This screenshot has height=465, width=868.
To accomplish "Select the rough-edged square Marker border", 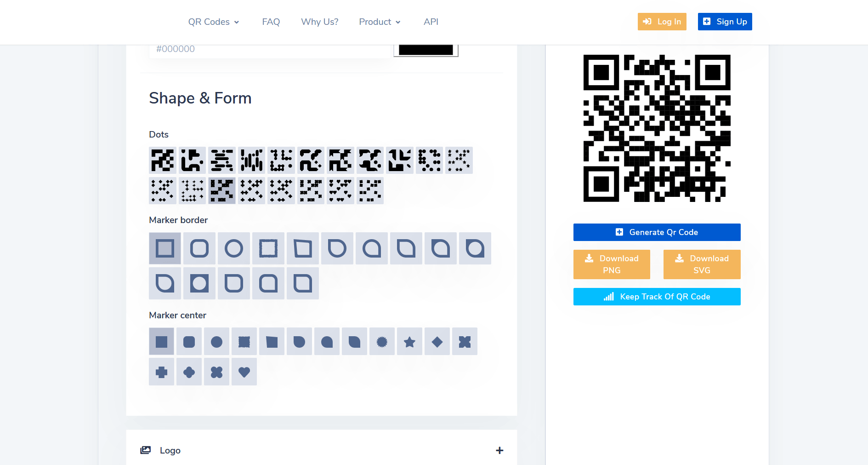I will click(x=268, y=248).
